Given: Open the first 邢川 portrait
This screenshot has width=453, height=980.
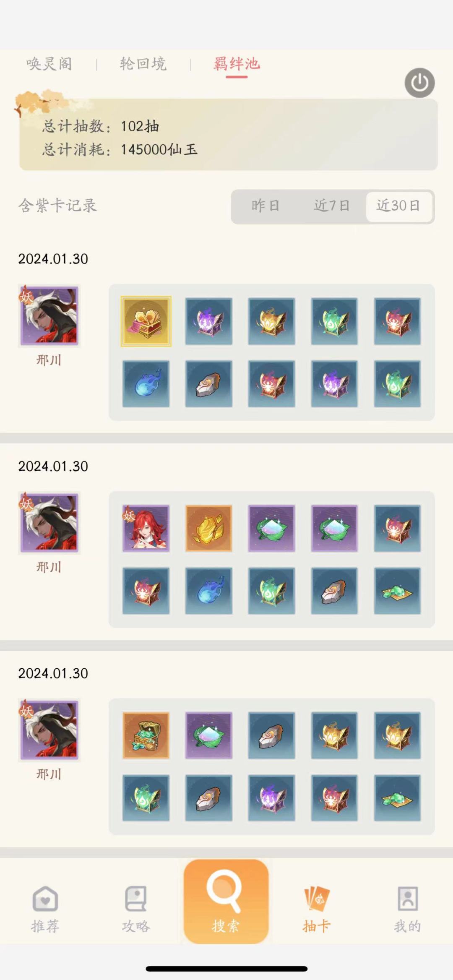Looking at the screenshot, I should click(49, 316).
